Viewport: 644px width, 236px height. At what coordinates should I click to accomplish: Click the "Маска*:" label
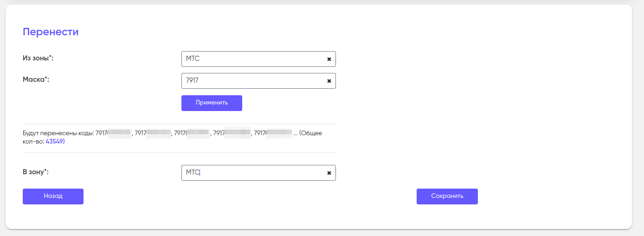pos(36,79)
